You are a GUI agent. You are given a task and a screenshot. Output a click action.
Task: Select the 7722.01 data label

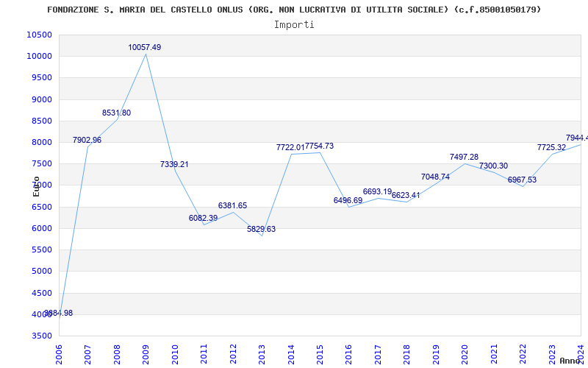290,148
